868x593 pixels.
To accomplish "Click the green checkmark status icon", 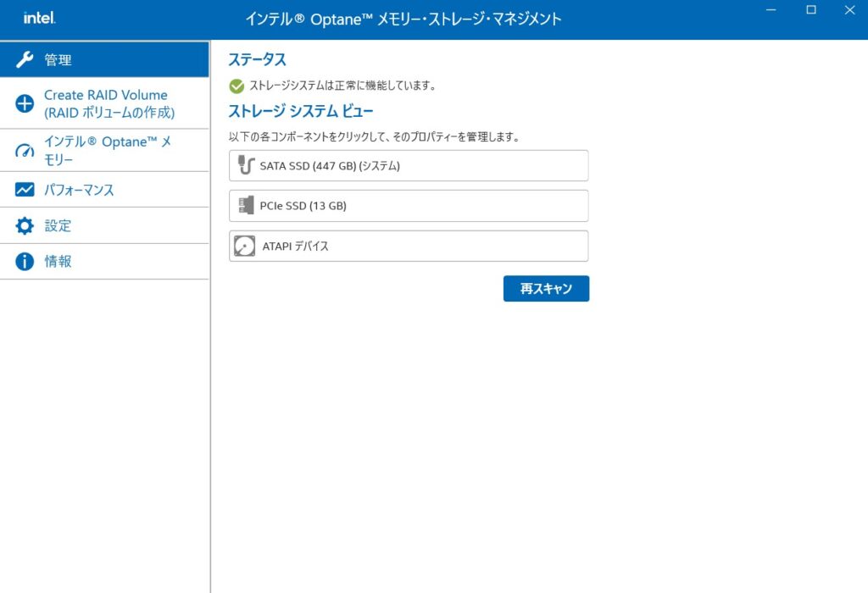I will click(x=236, y=86).
